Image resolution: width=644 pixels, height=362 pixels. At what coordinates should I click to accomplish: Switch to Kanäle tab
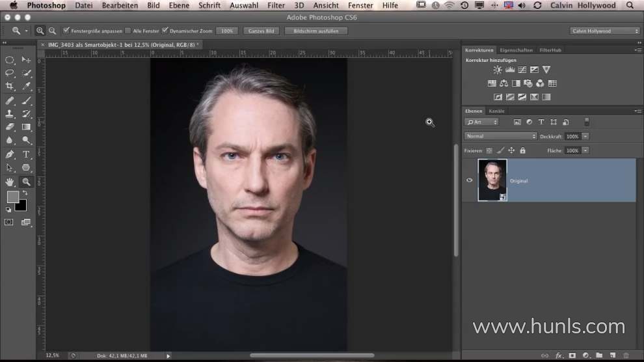click(x=496, y=111)
